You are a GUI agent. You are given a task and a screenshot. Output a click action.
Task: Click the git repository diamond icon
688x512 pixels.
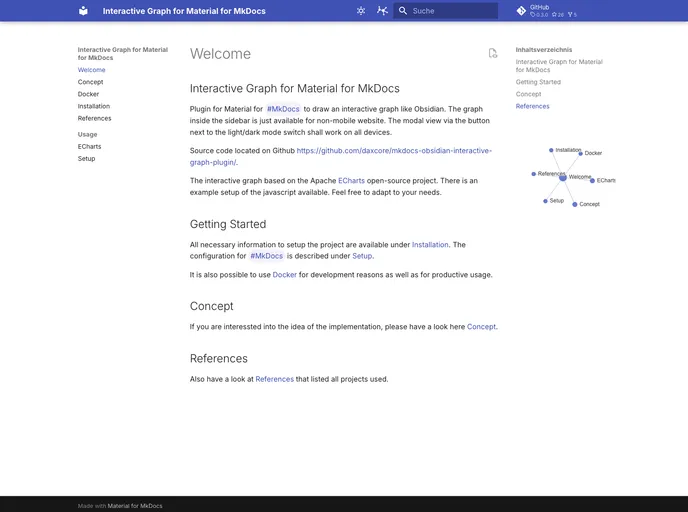[x=521, y=11]
